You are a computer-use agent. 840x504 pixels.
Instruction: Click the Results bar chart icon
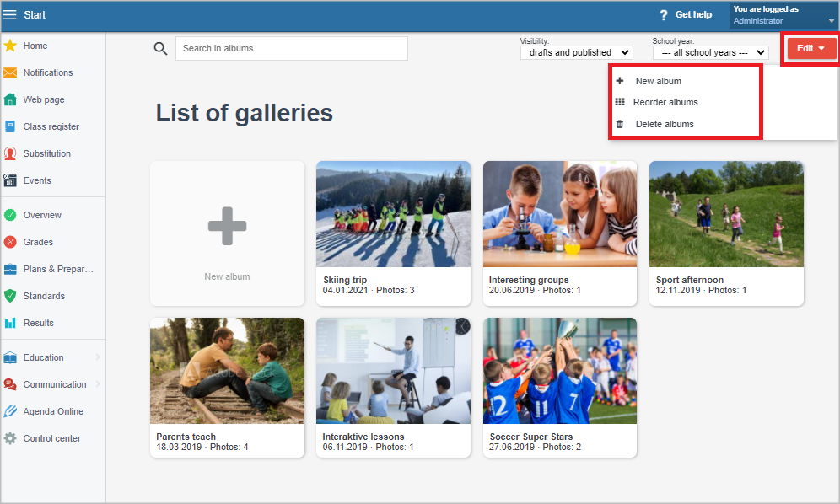[x=10, y=323]
